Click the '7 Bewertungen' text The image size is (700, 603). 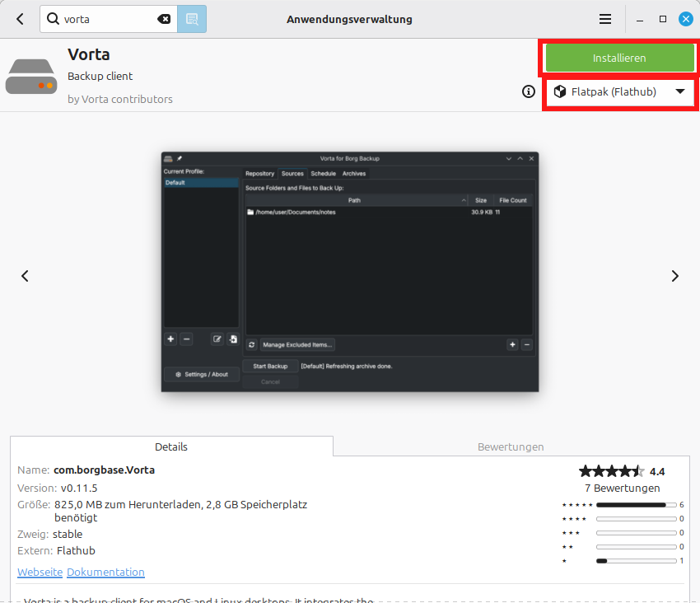pyautogui.click(x=623, y=488)
